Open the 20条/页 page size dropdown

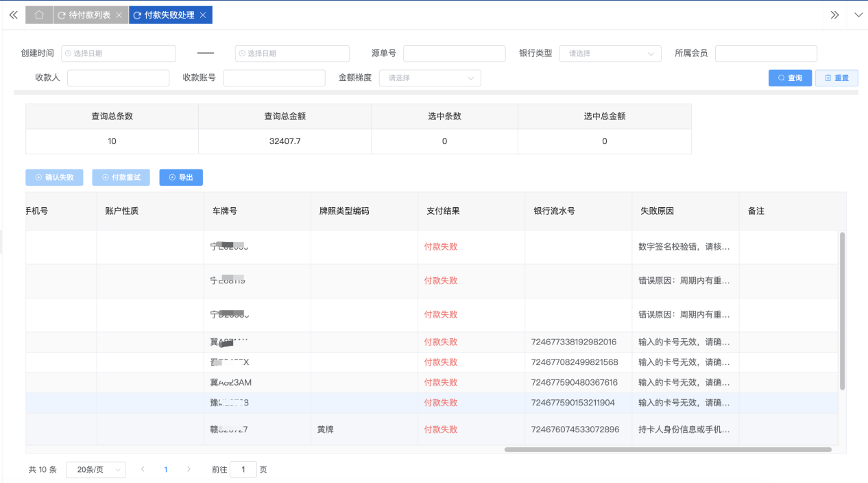point(96,470)
